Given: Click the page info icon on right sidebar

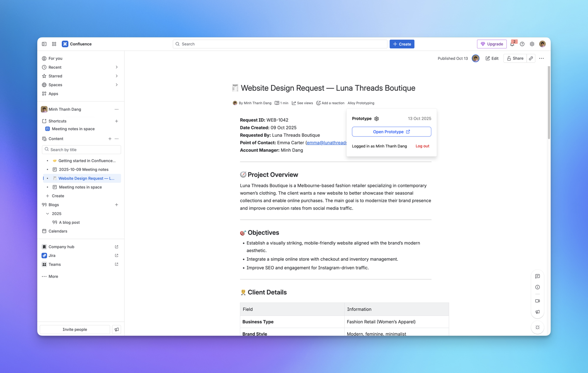Looking at the screenshot, I should 537,287.
